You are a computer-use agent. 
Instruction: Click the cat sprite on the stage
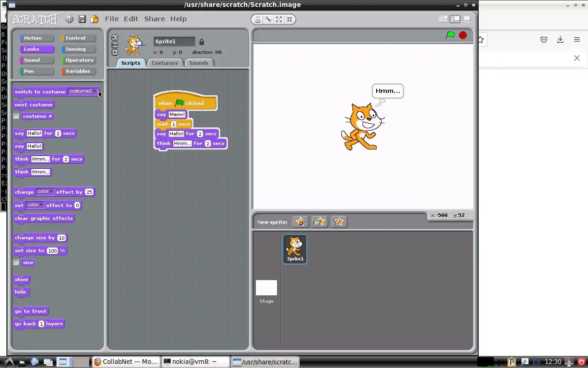362,127
